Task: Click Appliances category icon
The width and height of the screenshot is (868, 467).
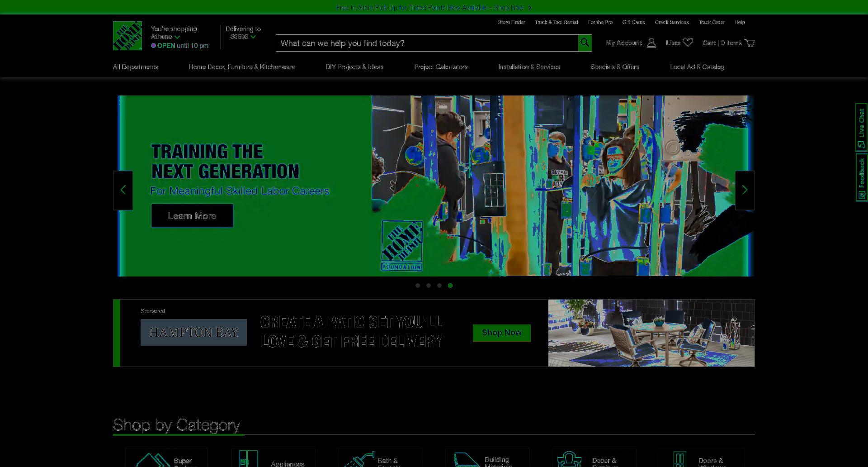Action: pyautogui.click(x=248, y=459)
